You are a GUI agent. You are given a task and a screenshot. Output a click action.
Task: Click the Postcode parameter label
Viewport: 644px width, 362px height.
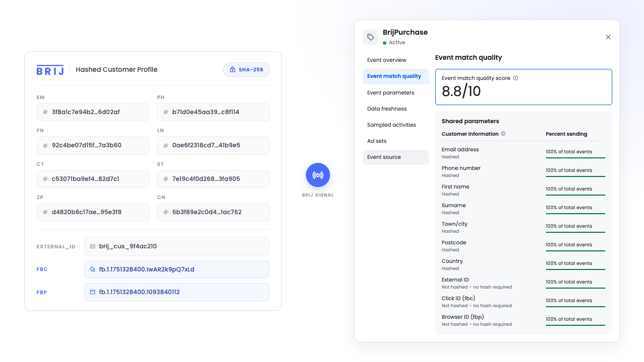tap(454, 242)
